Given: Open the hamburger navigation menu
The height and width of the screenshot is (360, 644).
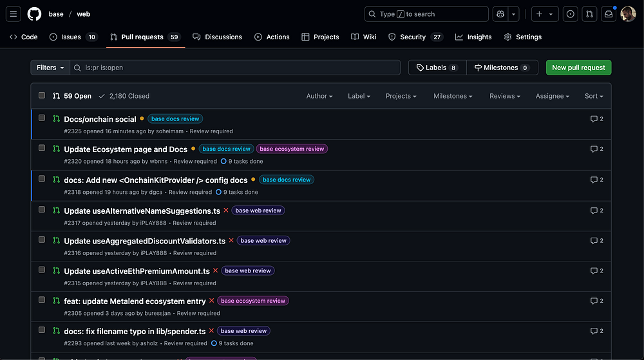Looking at the screenshot, I should [14, 14].
